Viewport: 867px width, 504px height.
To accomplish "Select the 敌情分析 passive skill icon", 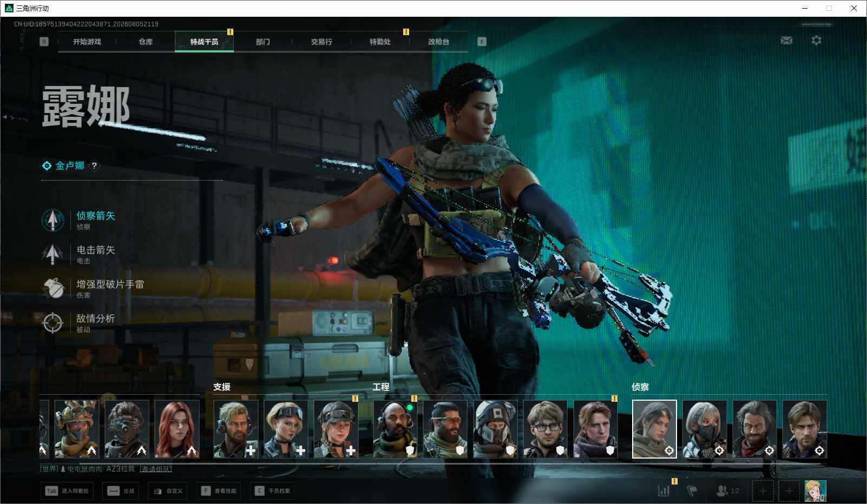I will tap(52, 323).
